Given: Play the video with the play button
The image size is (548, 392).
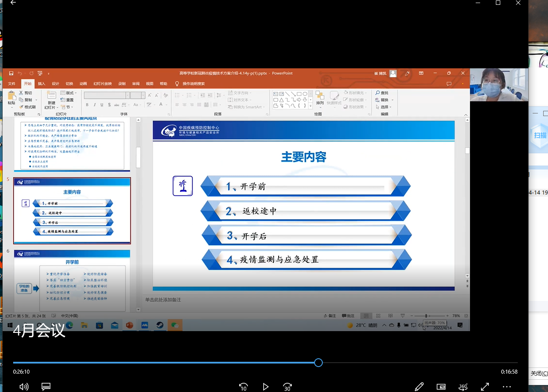Looking at the screenshot, I should tap(265, 386).
